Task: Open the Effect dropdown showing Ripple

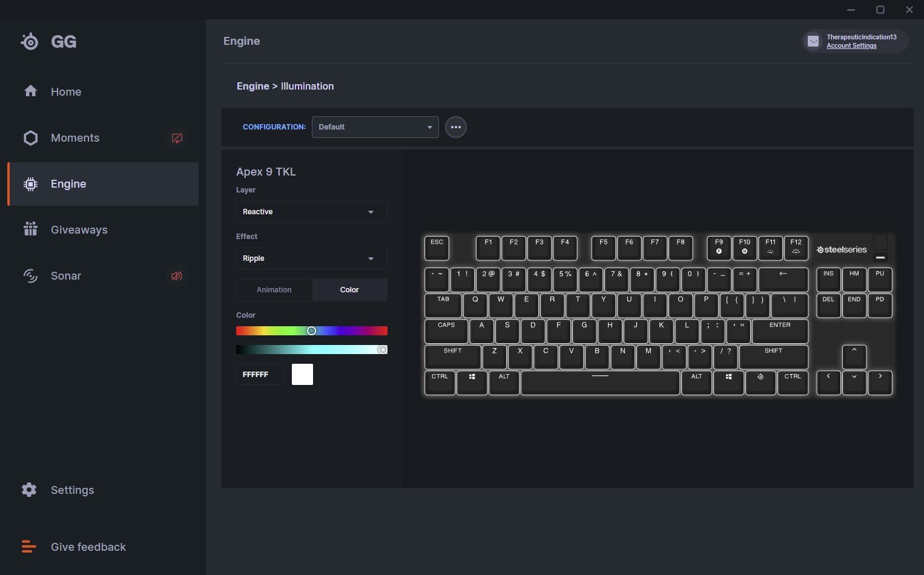Action: tap(311, 258)
